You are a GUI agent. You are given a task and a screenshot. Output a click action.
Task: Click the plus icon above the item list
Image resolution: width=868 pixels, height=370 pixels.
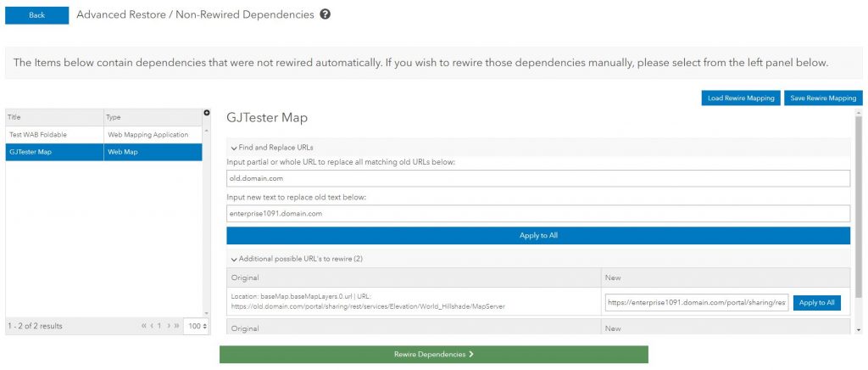(207, 113)
